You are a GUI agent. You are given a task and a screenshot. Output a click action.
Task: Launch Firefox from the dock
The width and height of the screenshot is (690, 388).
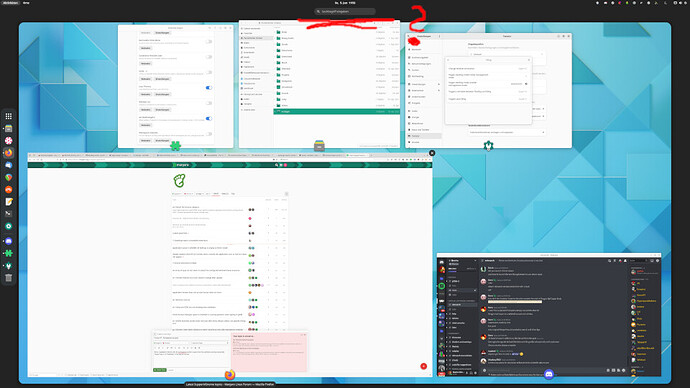8,153
